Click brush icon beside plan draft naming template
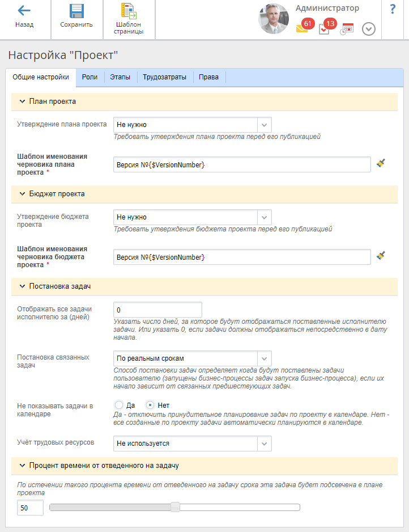This screenshot has height=532, width=409. [381, 164]
